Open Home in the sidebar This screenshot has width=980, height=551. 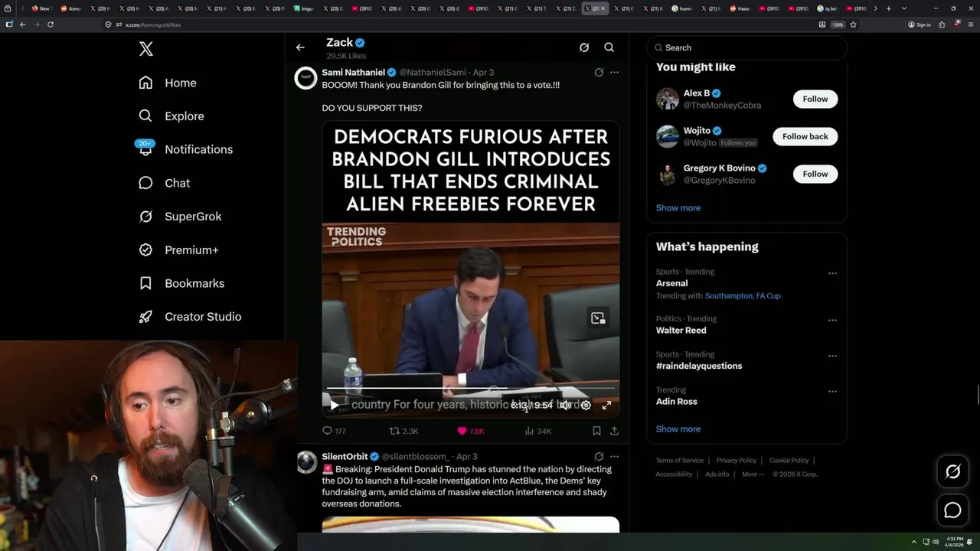click(168, 83)
